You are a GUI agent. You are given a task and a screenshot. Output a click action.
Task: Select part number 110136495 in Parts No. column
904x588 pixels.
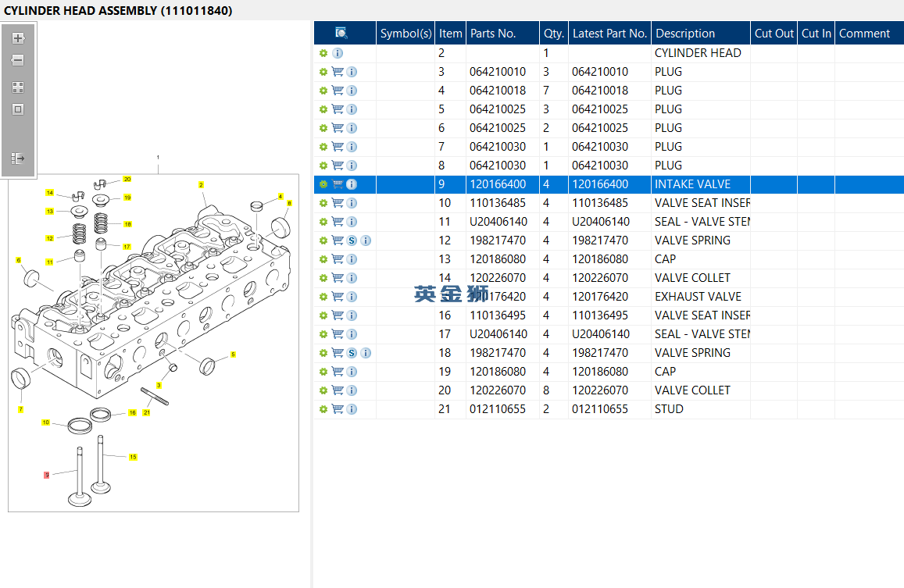click(498, 315)
